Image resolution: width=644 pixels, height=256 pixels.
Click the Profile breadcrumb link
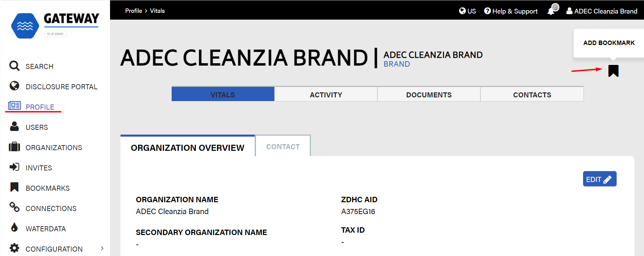(133, 11)
